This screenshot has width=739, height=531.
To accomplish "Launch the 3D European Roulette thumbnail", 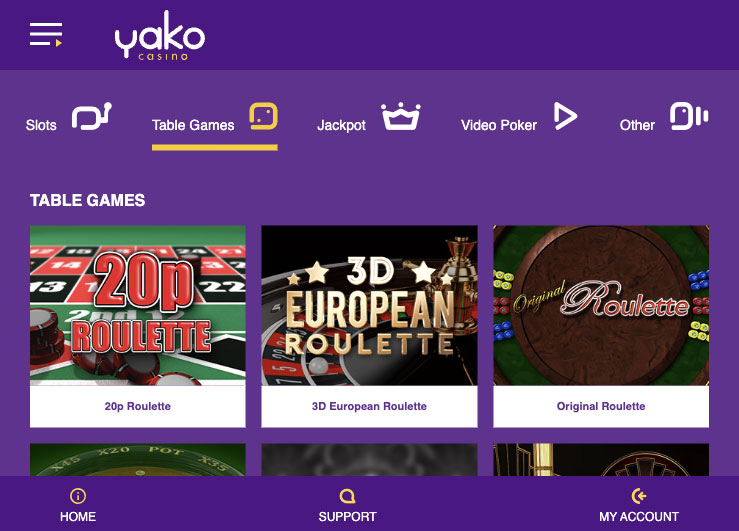I will tap(370, 305).
